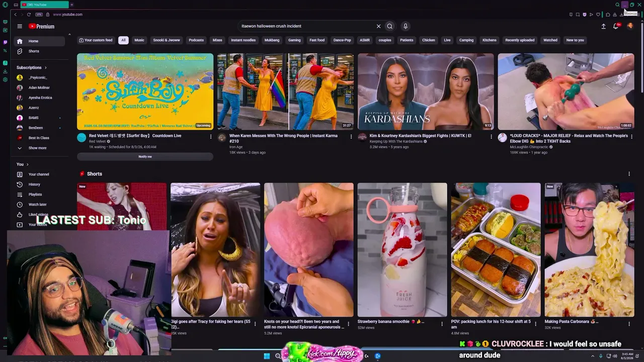Screen dimensions: 644x362
Task: Click Notify me for Red Velvet premiere
Action: click(145, 156)
